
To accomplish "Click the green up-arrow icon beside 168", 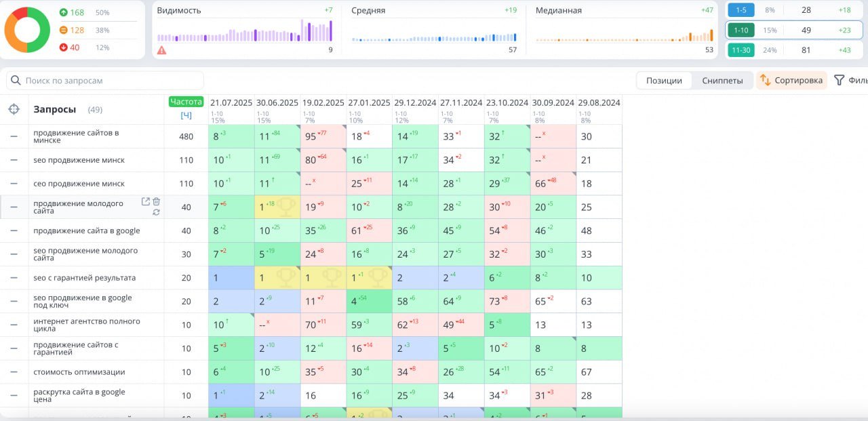I will tap(64, 12).
